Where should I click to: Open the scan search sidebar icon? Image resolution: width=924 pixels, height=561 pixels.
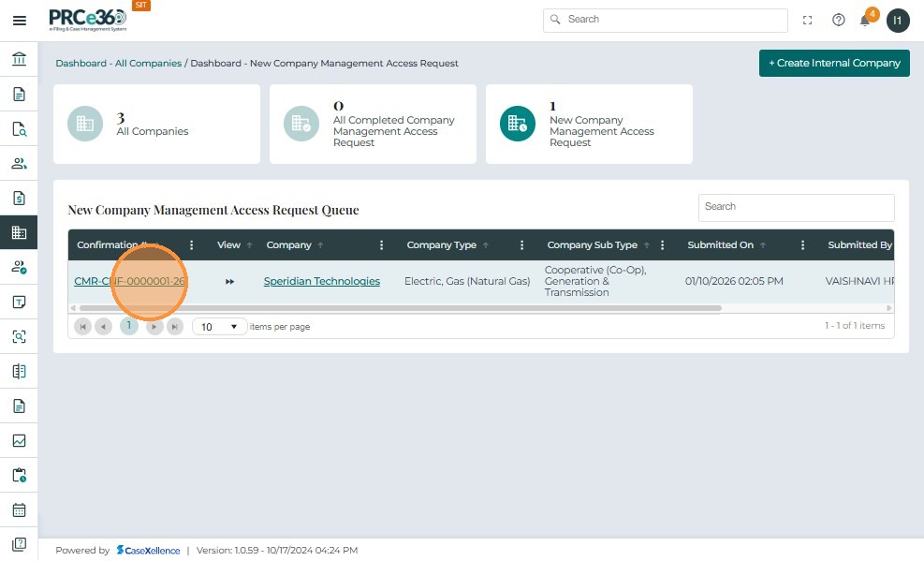point(19,336)
